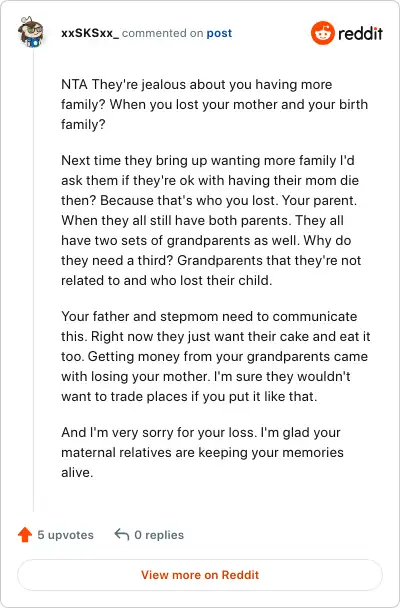
Task: Click the reply arrow icon
Action: click(122, 534)
